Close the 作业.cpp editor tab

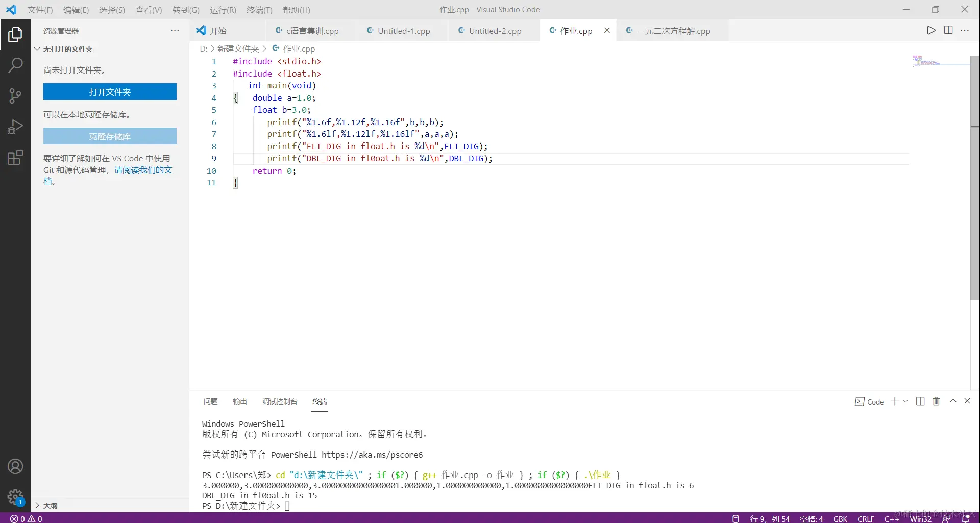click(x=607, y=30)
